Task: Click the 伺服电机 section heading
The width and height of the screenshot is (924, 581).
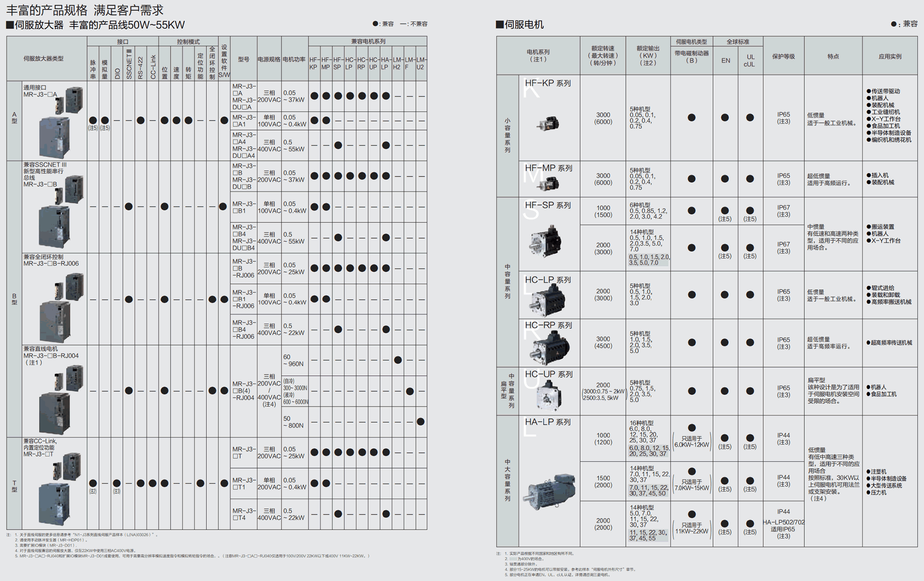Action: (x=520, y=24)
